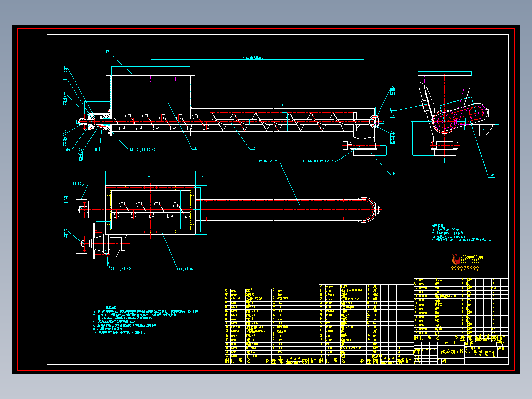
Task: Click the callout label 19 20 14
Action: click(80, 184)
